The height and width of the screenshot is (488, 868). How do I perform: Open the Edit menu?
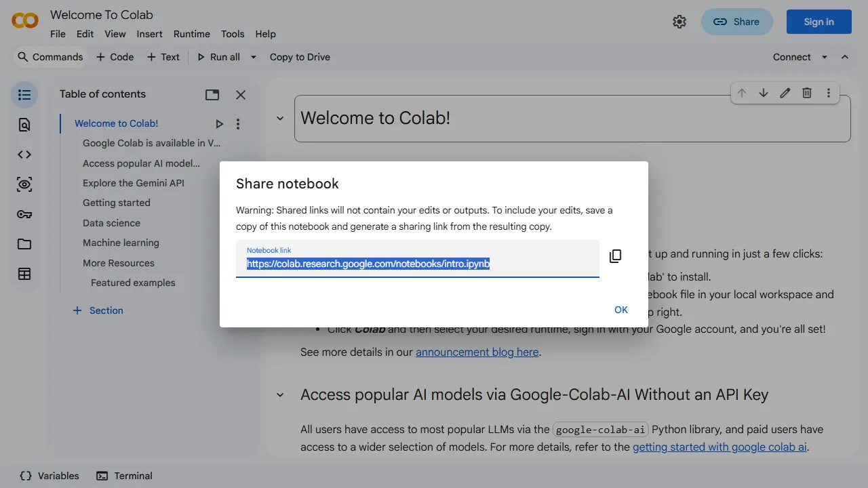pos(85,34)
